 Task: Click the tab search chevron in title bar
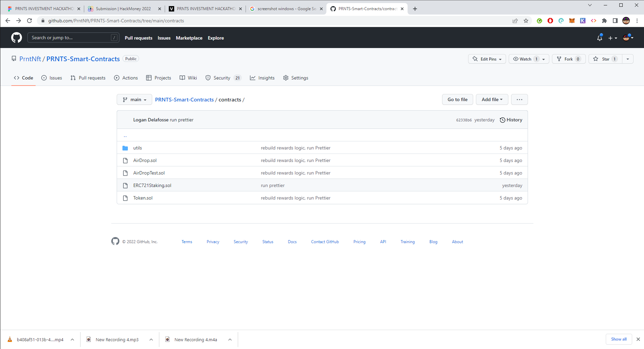click(x=590, y=5)
